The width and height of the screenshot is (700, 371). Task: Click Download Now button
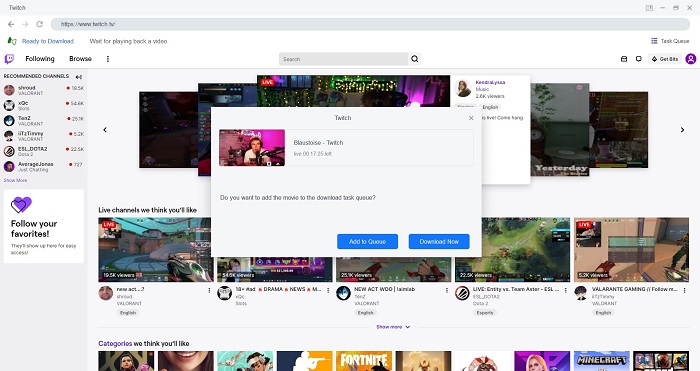[439, 242]
